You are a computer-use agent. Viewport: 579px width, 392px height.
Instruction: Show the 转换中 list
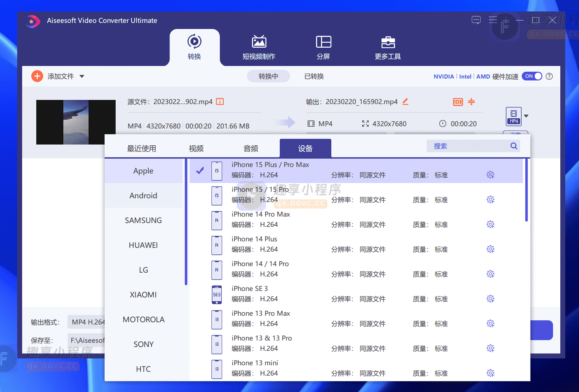[x=268, y=76]
